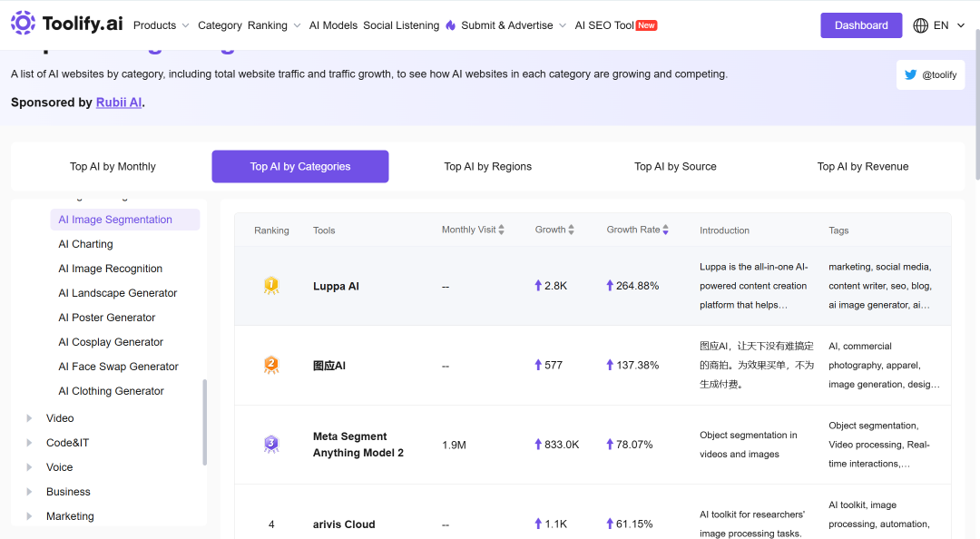
Task: Click the category sidebar scrollbar
Action: (x=204, y=422)
